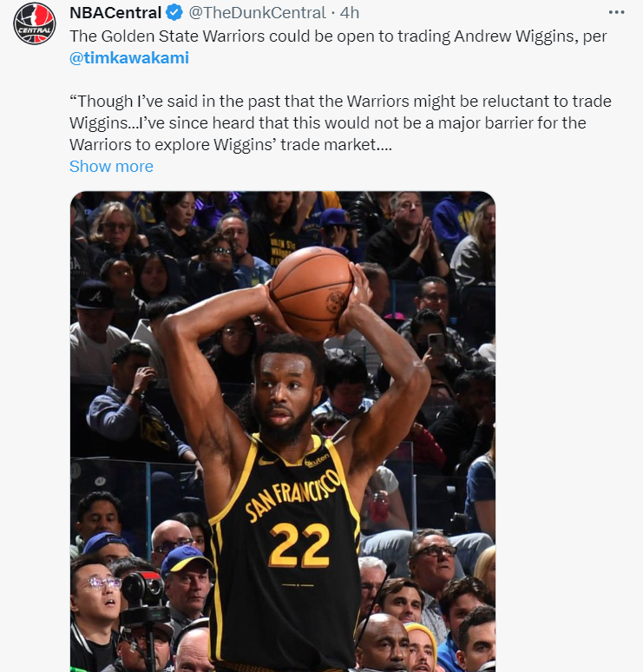Click the basketball held overhead in the photo

pyautogui.click(x=312, y=293)
